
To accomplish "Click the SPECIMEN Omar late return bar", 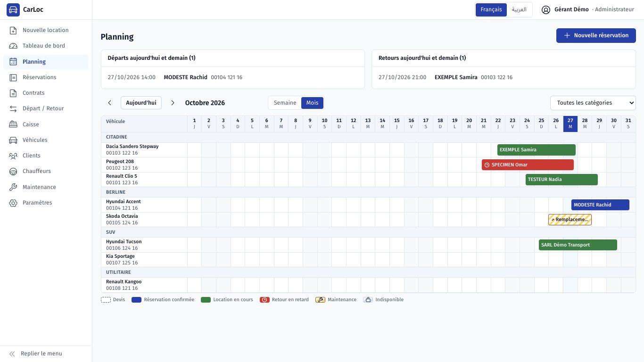I will pos(528,165).
